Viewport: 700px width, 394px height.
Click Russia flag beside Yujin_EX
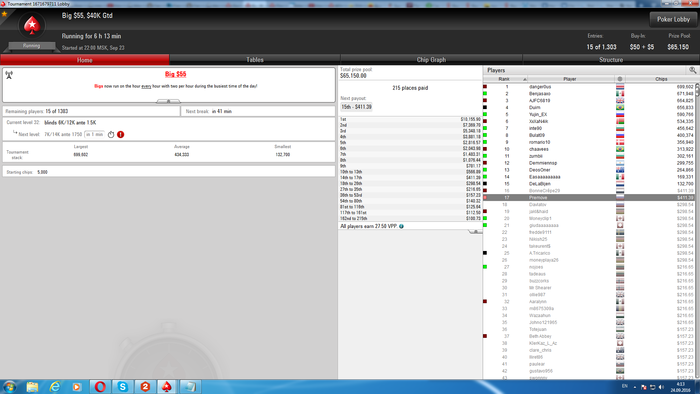pyautogui.click(x=620, y=115)
